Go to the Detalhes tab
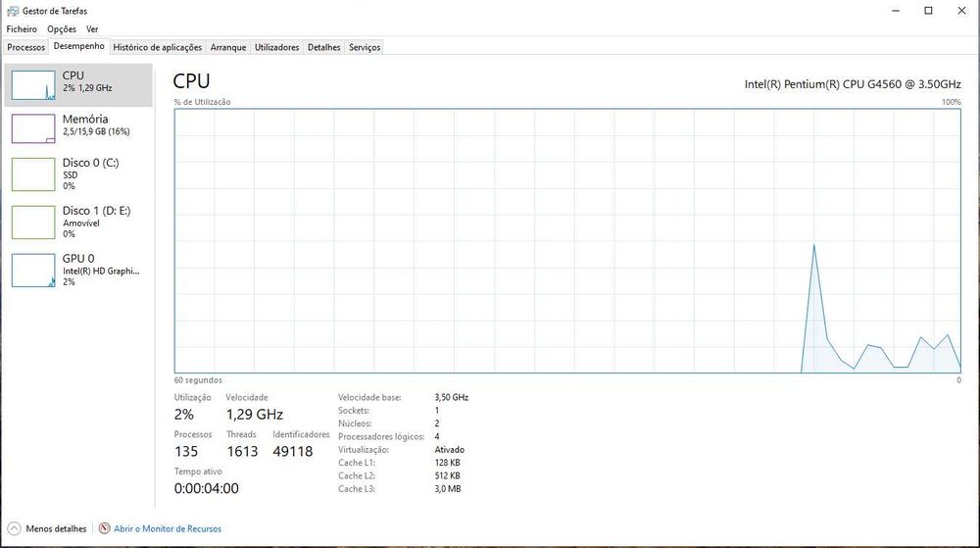The width and height of the screenshot is (980, 548). [x=323, y=47]
